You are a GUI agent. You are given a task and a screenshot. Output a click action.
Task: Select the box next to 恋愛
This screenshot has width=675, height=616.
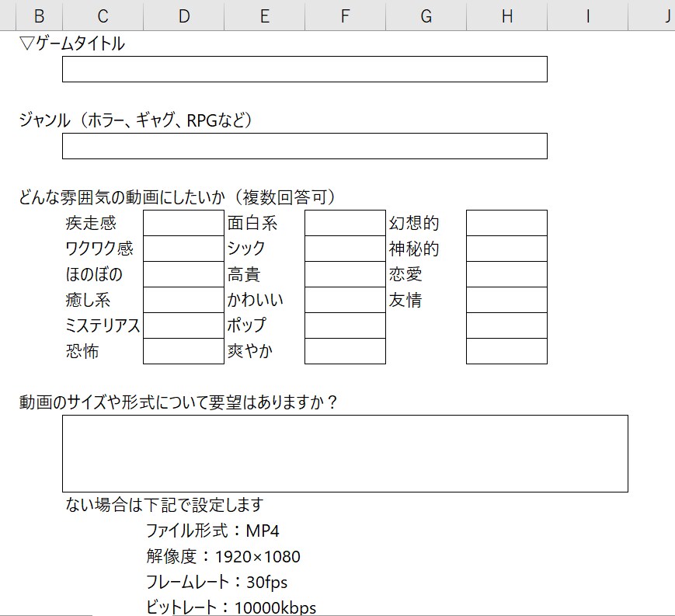click(507, 274)
